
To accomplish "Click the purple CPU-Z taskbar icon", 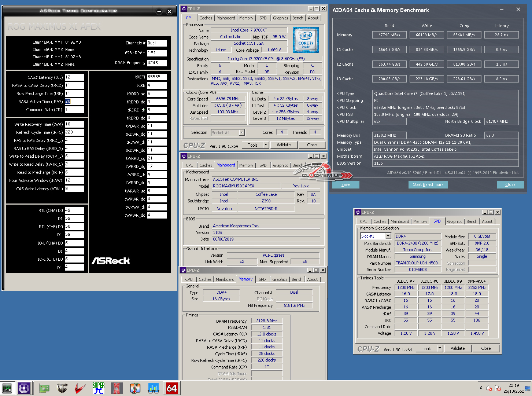I will (x=24, y=388).
